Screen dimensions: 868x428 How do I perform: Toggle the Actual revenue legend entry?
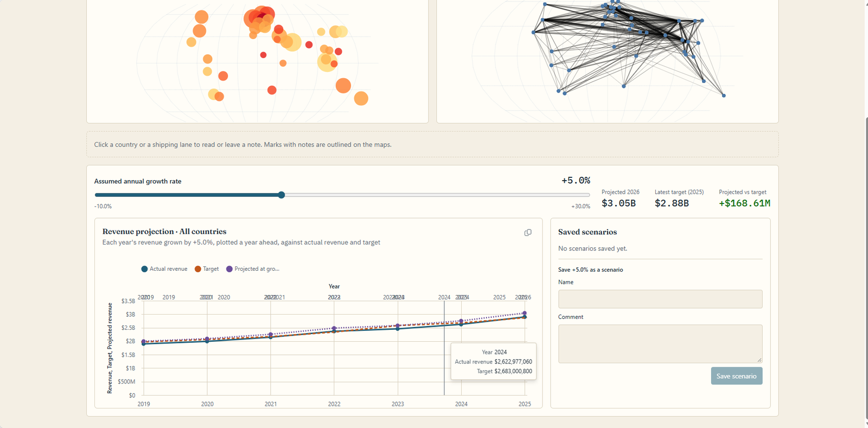click(164, 269)
